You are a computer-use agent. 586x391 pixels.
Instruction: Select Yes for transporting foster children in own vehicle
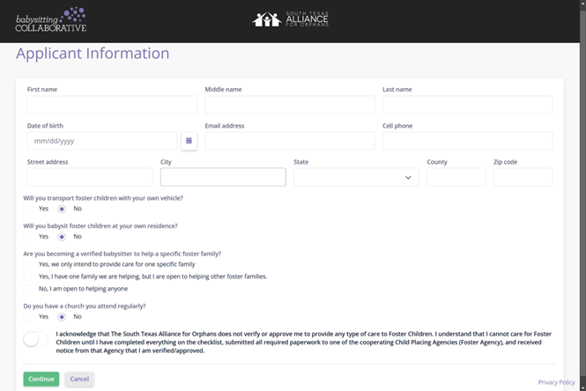pyautogui.click(x=27, y=209)
